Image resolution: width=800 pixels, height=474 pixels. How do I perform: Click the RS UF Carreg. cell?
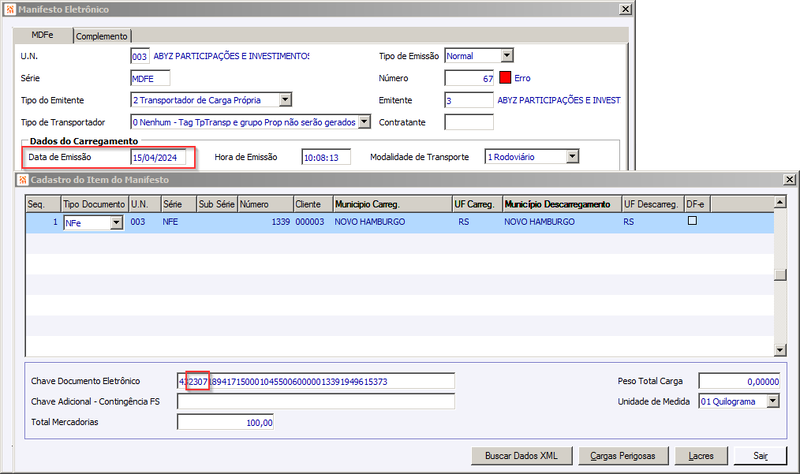477,222
